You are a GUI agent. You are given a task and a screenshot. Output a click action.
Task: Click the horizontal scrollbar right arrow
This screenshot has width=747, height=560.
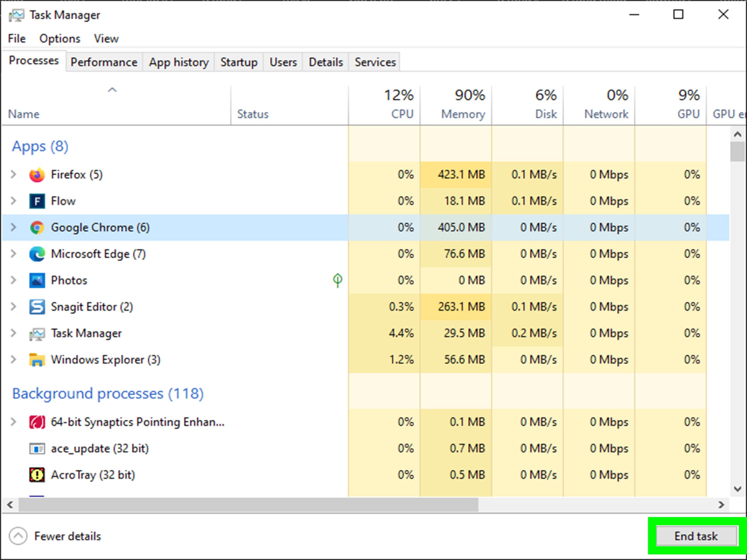coord(721,505)
